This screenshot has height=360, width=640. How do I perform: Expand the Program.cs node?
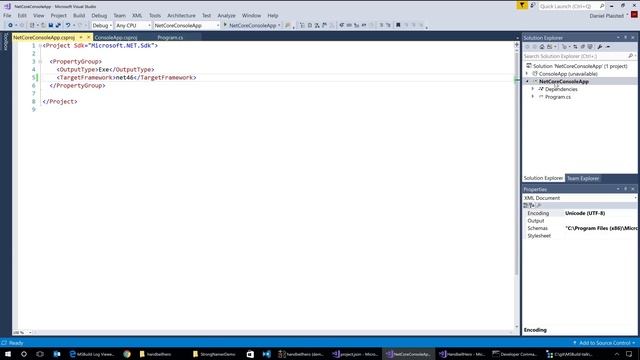532,97
